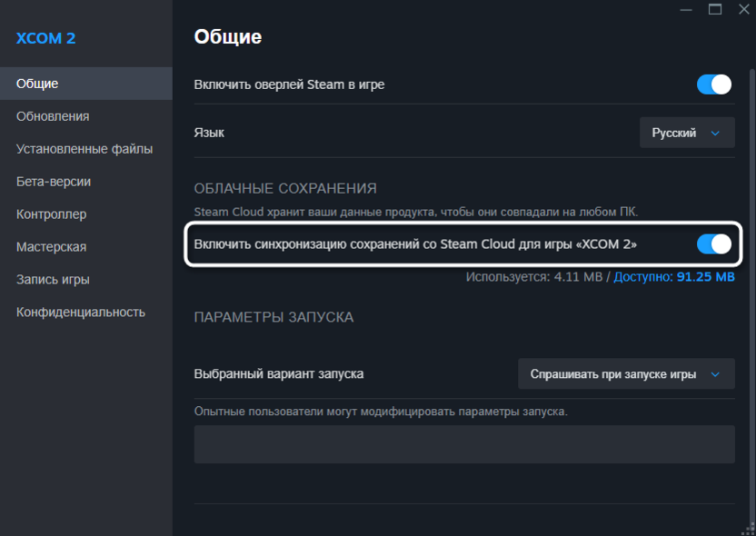Navigate to Конфиденциальность
This screenshot has height=536, width=756.
coord(81,313)
